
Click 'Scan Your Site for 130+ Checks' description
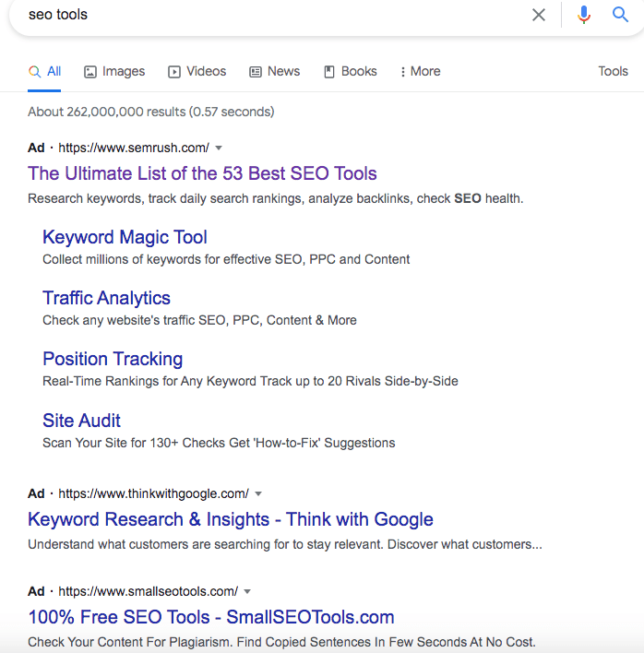pos(219,443)
